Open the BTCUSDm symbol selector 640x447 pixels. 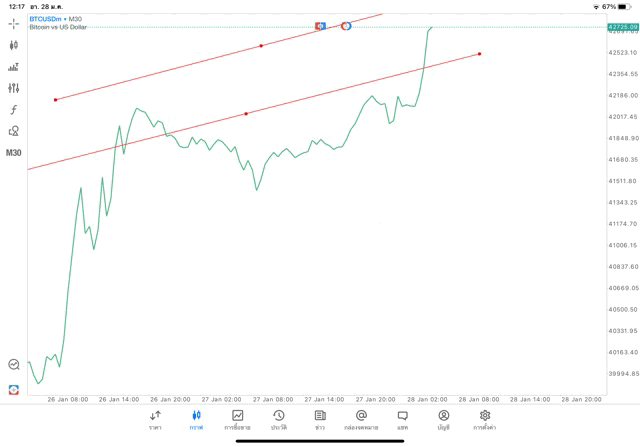(x=46, y=19)
